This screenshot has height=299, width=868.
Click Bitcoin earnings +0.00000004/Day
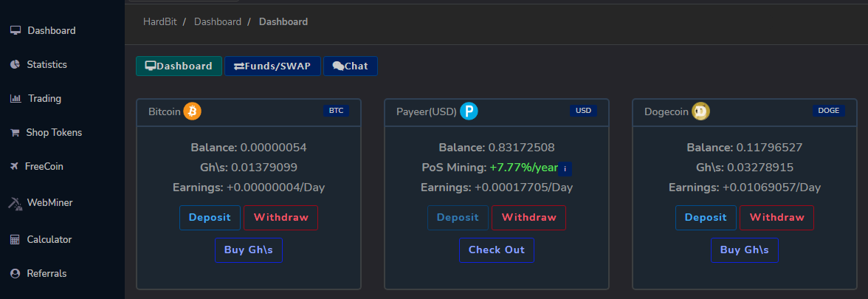click(x=276, y=188)
